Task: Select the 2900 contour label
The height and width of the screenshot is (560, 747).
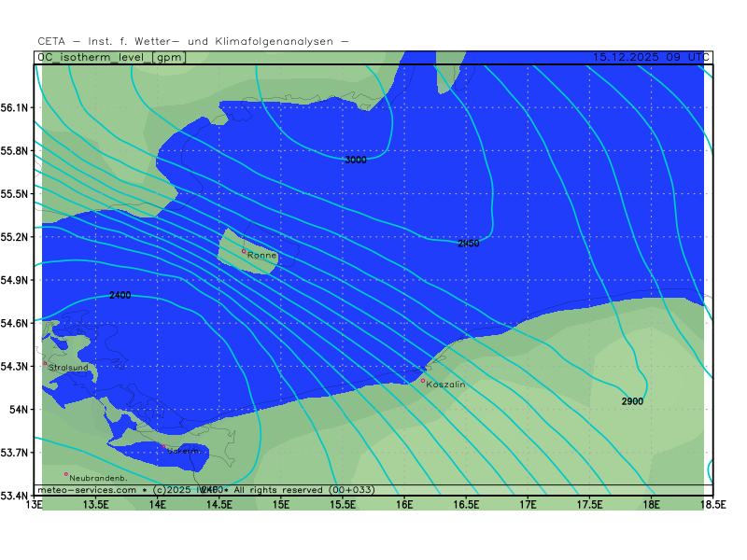Action: [632, 401]
